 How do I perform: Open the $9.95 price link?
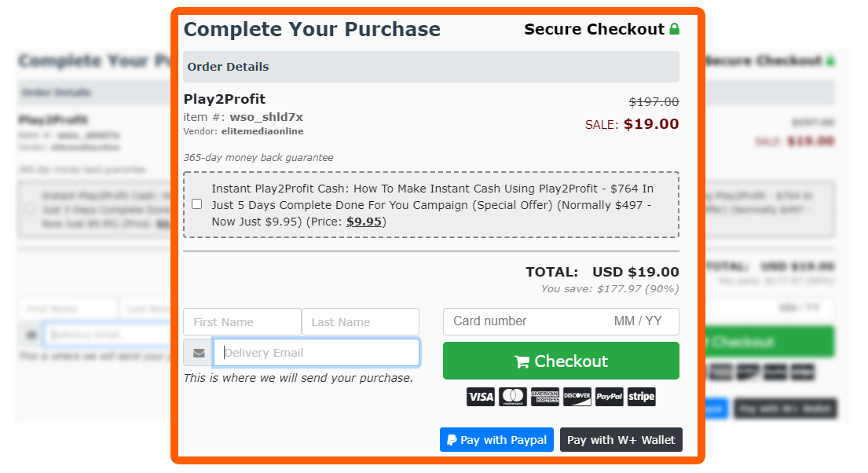point(364,222)
